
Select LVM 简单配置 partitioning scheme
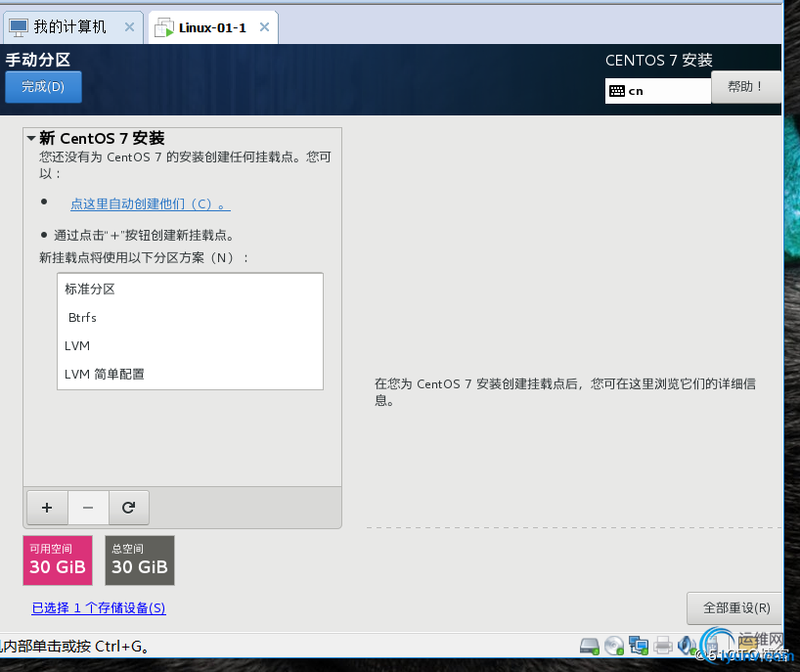[190, 375]
